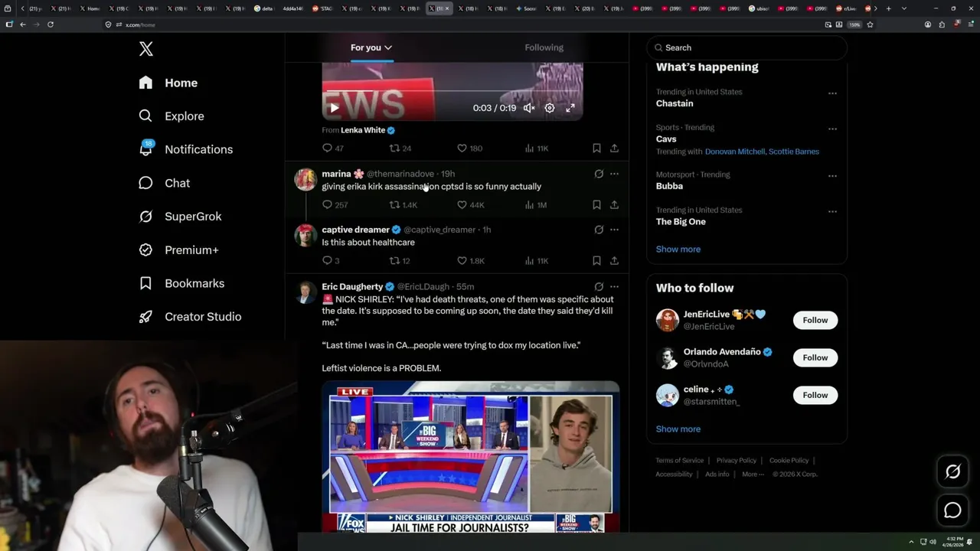Image resolution: width=980 pixels, height=551 pixels.
Task: View analytics of the 11K video post
Action: tap(537, 148)
